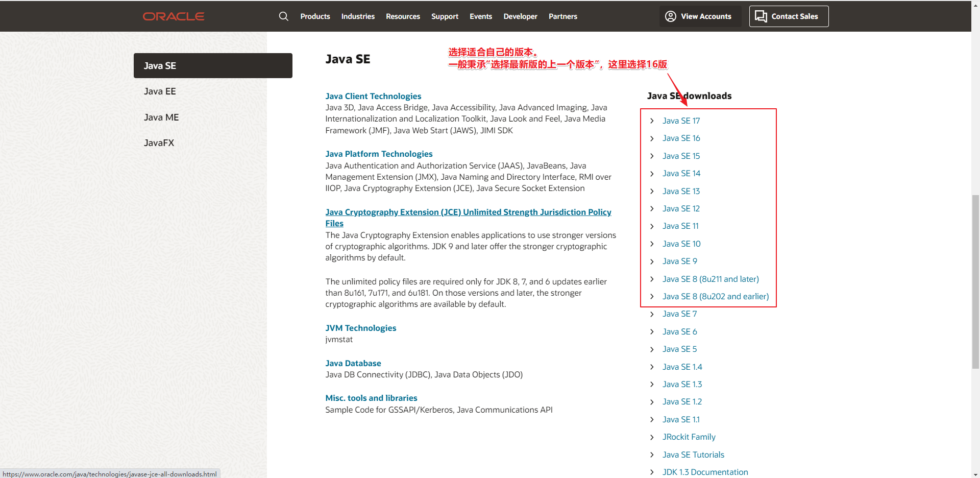
Task: Click the View Accounts user icon
Action: (x=671, y=16)
